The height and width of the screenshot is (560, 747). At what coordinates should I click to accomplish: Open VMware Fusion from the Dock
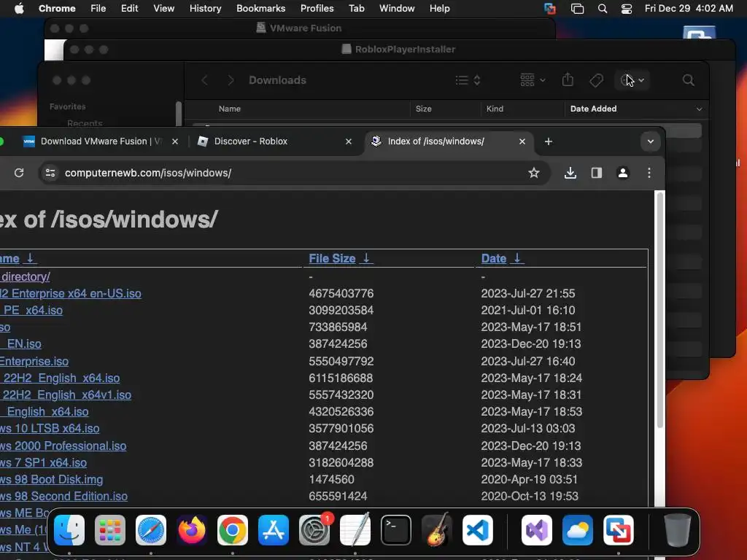[x=619, y=530]
